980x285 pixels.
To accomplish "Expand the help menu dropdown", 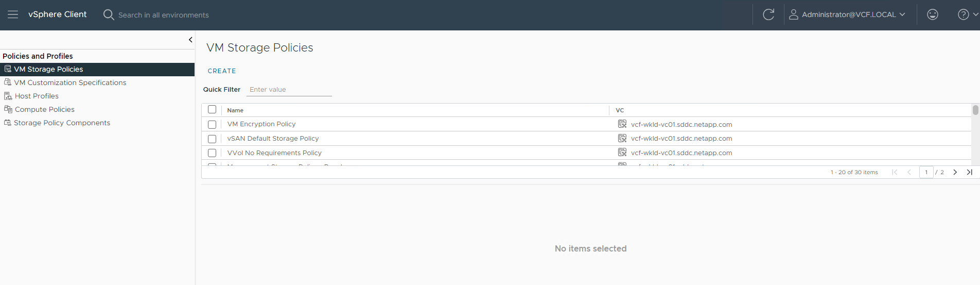I will [967, 14].
